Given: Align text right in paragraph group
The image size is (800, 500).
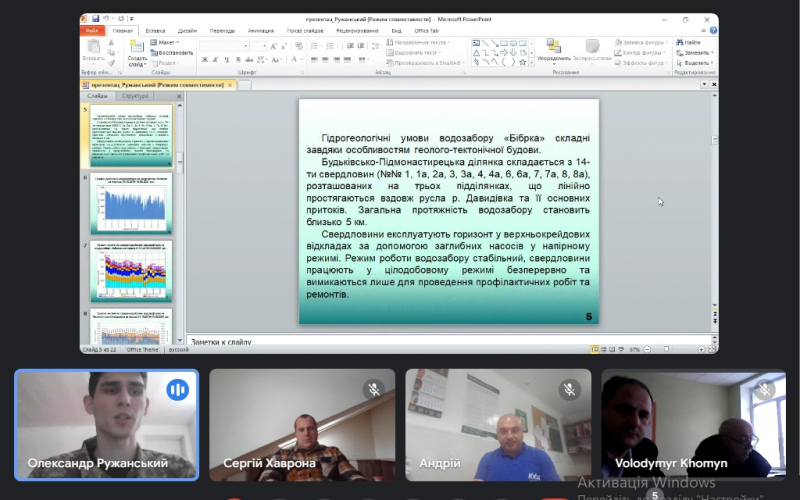Looking at the screenshot, I should (x=337, y=60).
